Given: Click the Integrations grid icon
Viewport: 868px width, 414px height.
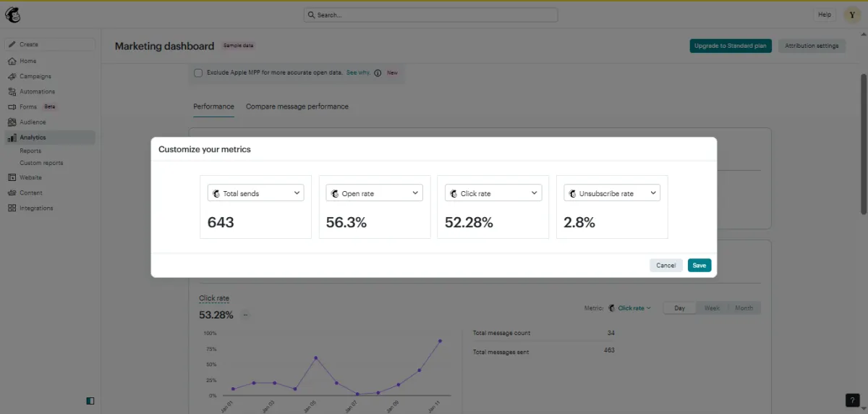Looking at the screenshot, I should tap(12, 208).
